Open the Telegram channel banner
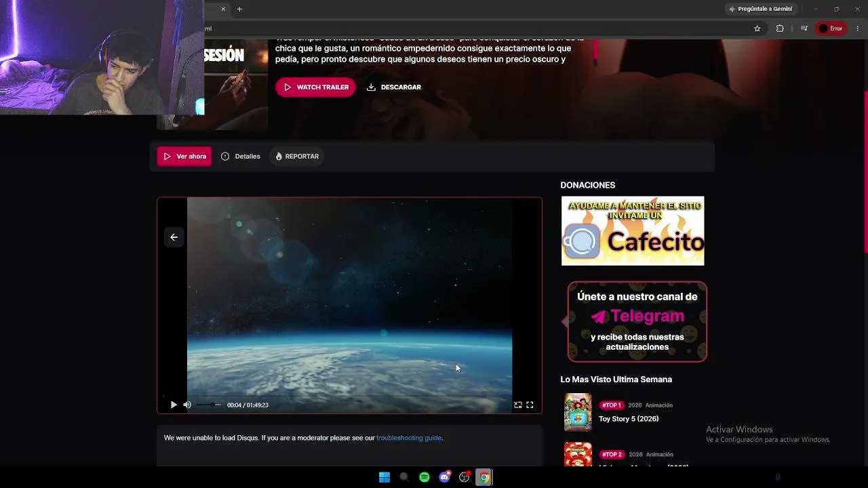The height and width of the screenshot is (488, 868). pos(637,322)
